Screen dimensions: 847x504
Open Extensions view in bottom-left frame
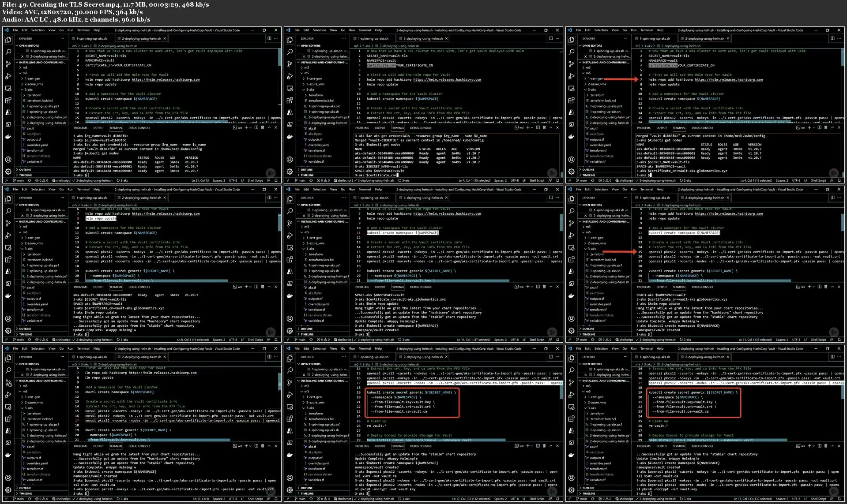(8, 418)
